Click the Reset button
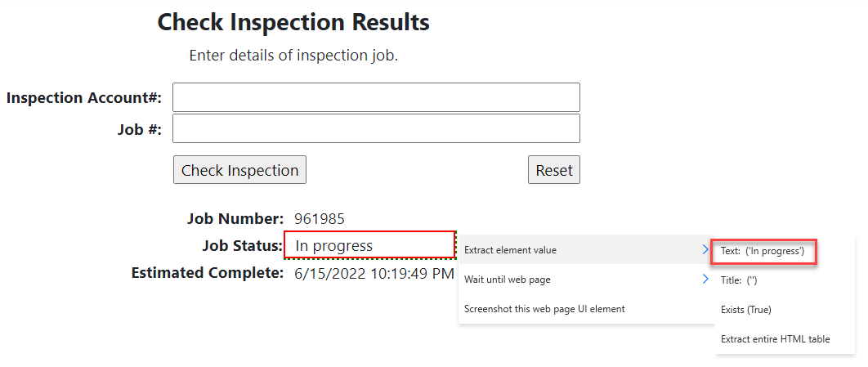 tap(553, 170)
